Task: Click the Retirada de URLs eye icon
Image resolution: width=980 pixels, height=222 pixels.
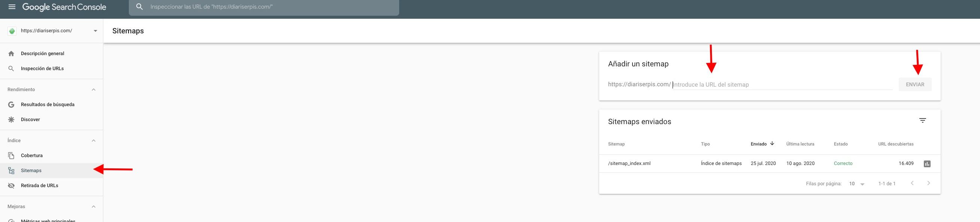Action: pyautogui.click(x=11, y=186)
